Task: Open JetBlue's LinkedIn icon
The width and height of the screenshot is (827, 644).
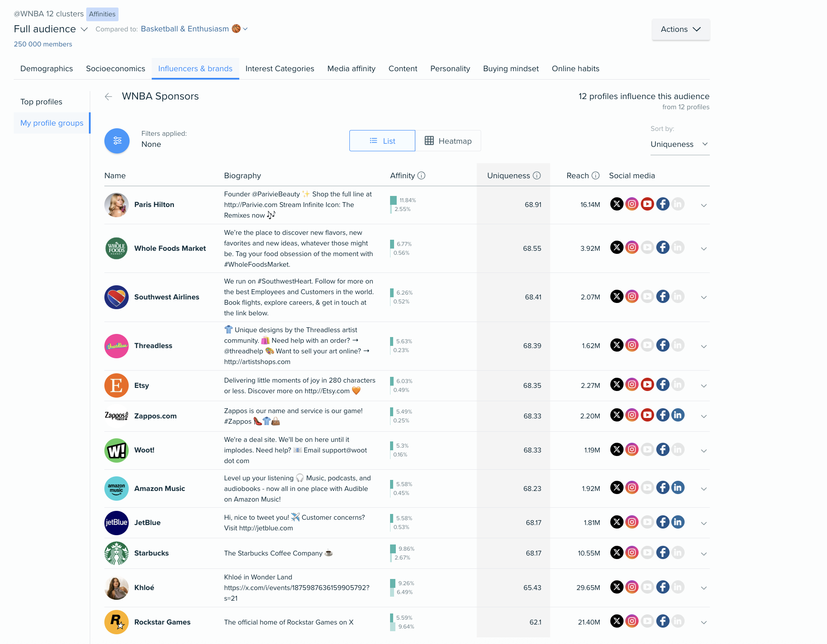Action: (x=678, y=522)
